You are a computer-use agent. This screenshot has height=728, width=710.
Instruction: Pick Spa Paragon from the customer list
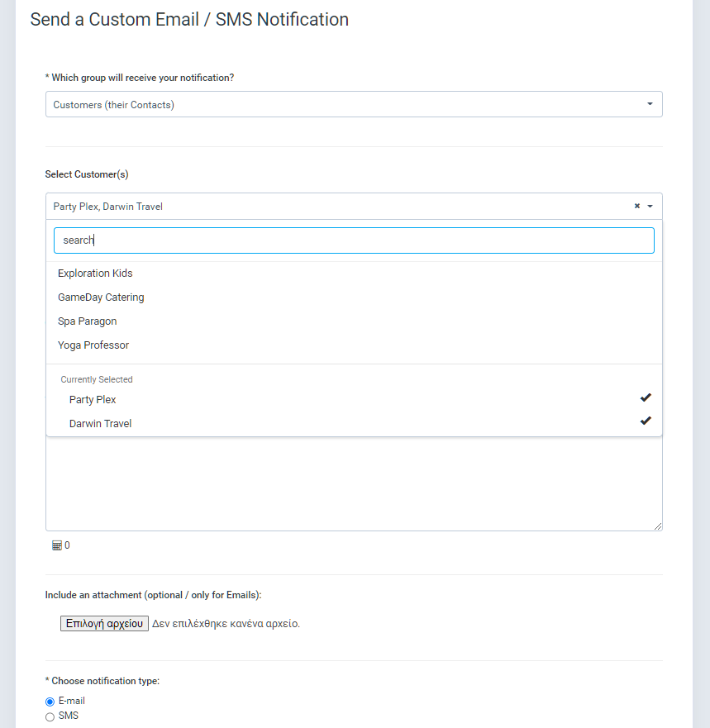[87, 321]
